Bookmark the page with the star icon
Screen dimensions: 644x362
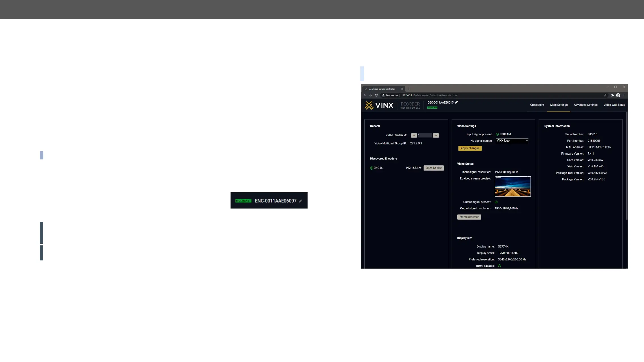point(605,95)
